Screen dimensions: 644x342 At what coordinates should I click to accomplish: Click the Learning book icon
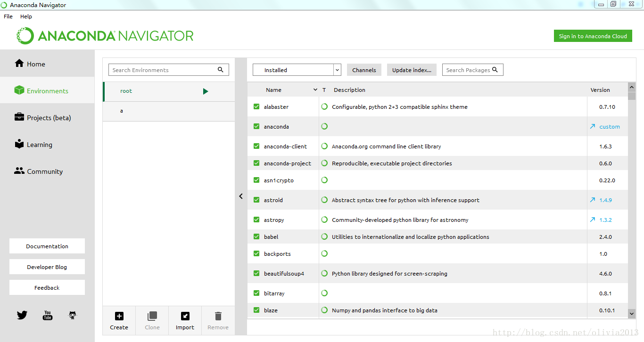tap(19, 144)
